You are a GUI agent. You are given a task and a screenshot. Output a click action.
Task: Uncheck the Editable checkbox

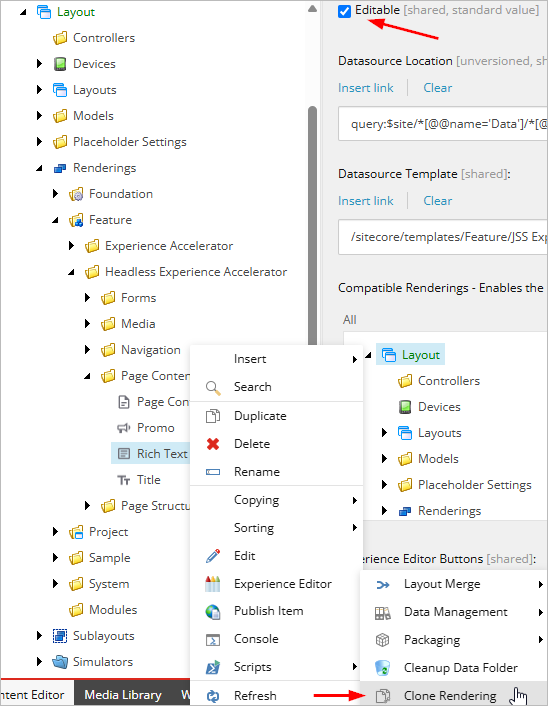click(x=344, y=11)
